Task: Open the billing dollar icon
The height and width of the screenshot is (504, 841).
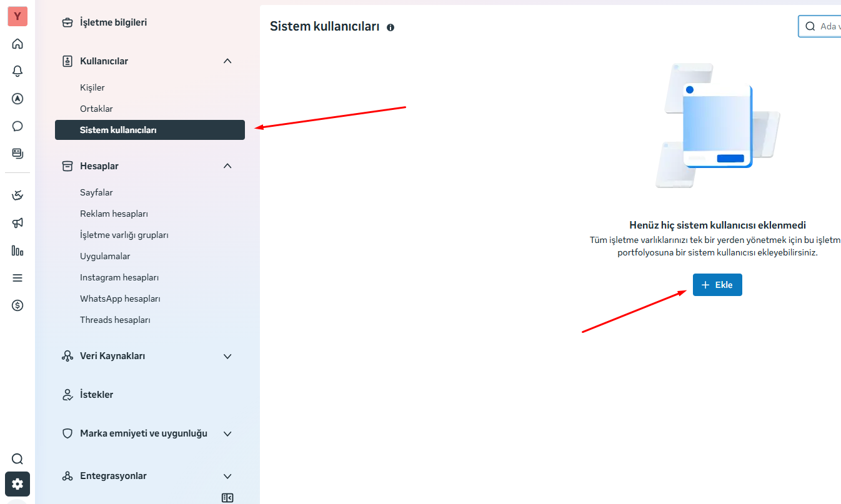Action: (x=17, y=305)
